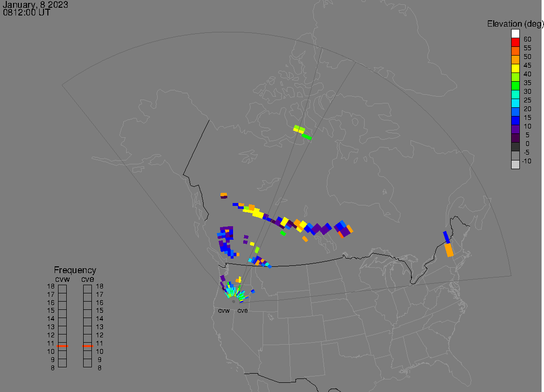544x392 pixels.
Task: Click the Frequency legend heading
Action: pyautogui.click(x=75, y=270)
